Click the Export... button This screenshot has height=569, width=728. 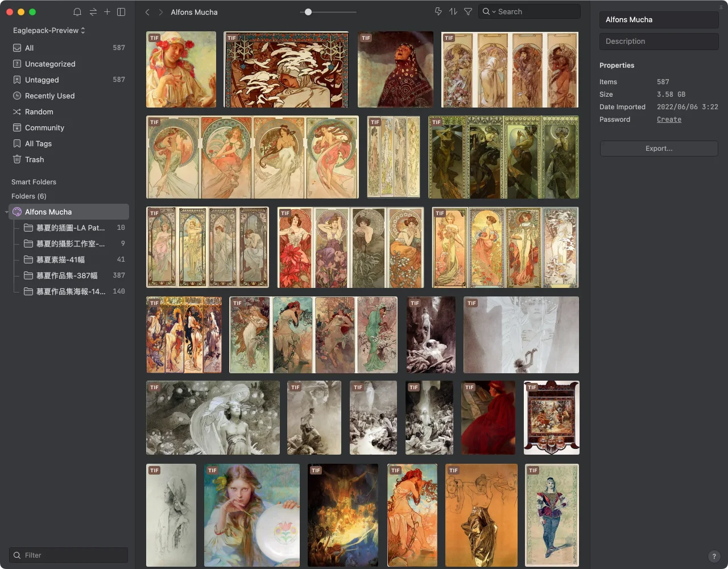659,149
